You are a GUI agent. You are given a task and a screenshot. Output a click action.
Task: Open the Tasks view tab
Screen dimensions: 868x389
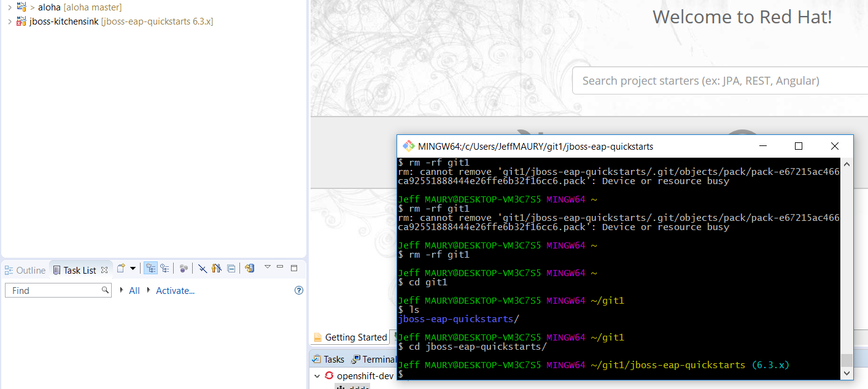[x=328, y=360]
